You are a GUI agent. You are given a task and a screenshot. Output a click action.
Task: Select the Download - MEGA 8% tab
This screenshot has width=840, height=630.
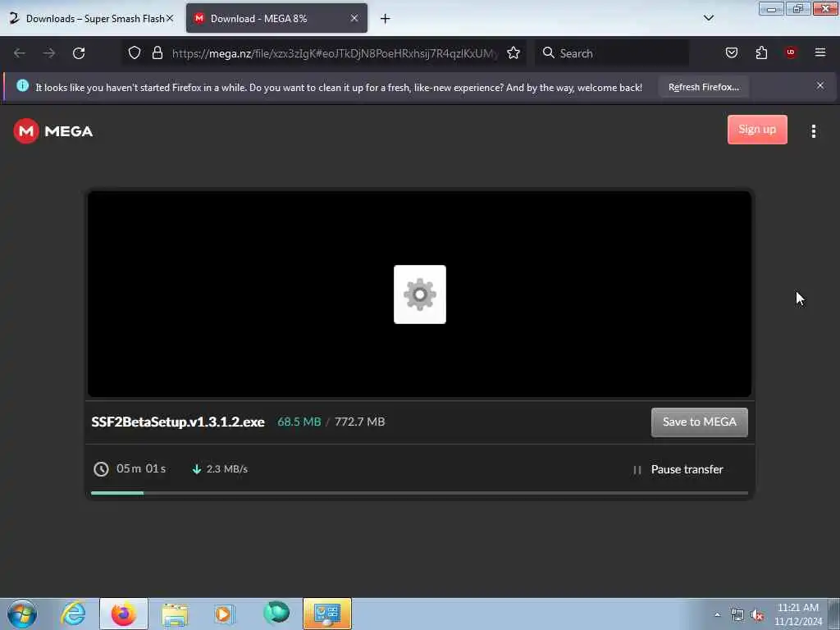276,19
